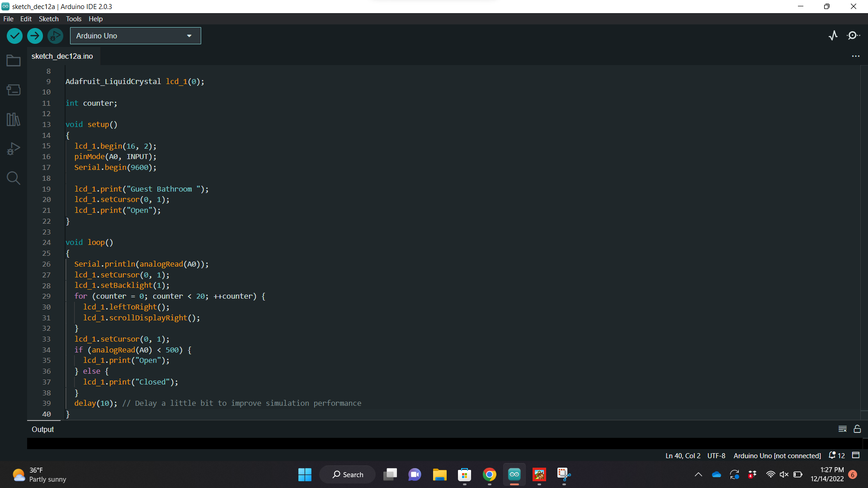Open the Serial Monitor icon
This screenshot has height=488, width=868.
point(854,36)
